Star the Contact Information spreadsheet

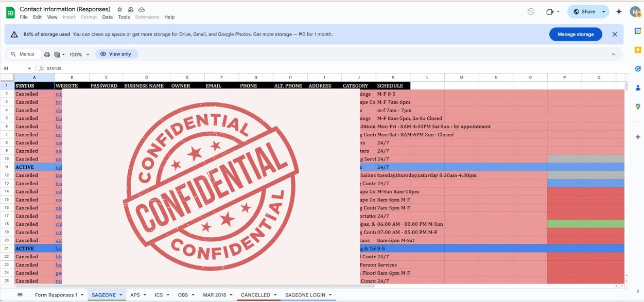[x=120, y=9]
